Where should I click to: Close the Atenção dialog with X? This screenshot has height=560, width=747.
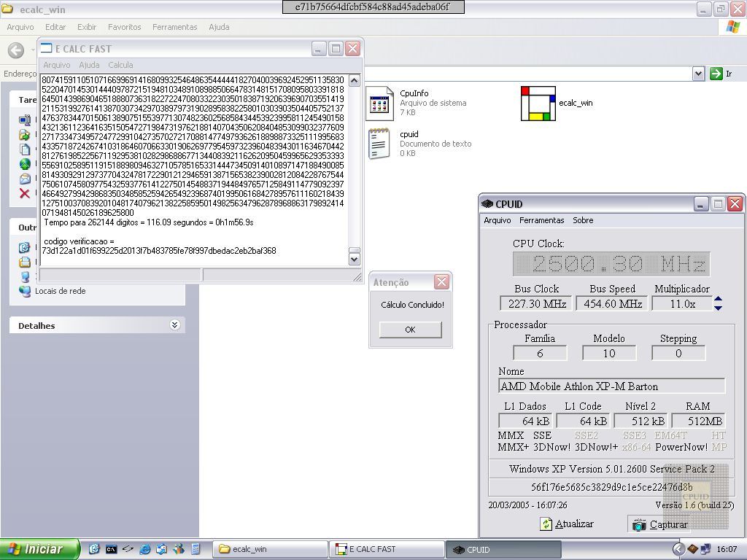tap(441, 282)
